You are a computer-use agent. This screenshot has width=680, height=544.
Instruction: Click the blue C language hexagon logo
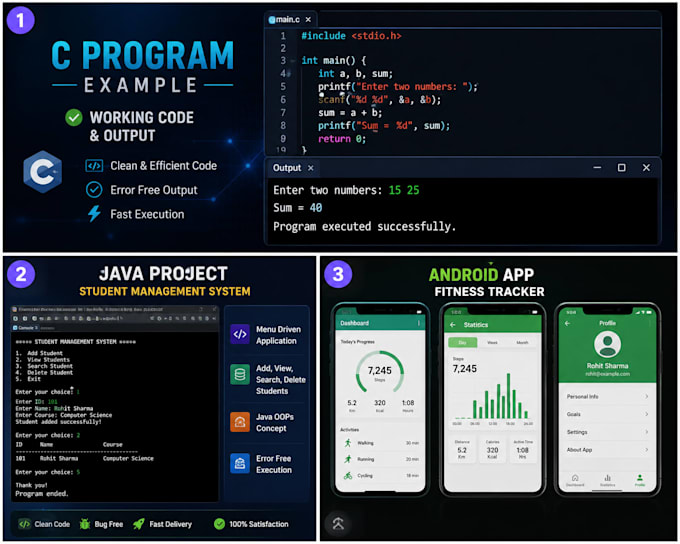tap(42, 172)
